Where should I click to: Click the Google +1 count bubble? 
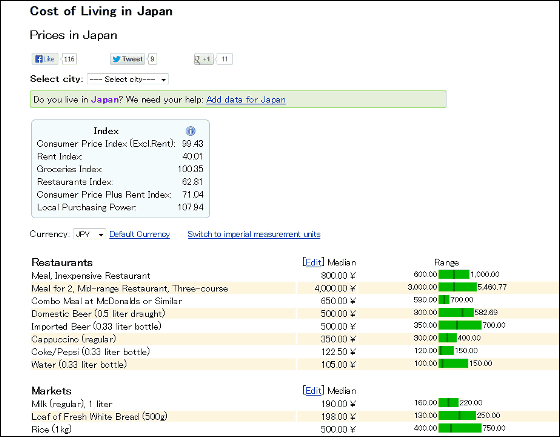point(225,59)
